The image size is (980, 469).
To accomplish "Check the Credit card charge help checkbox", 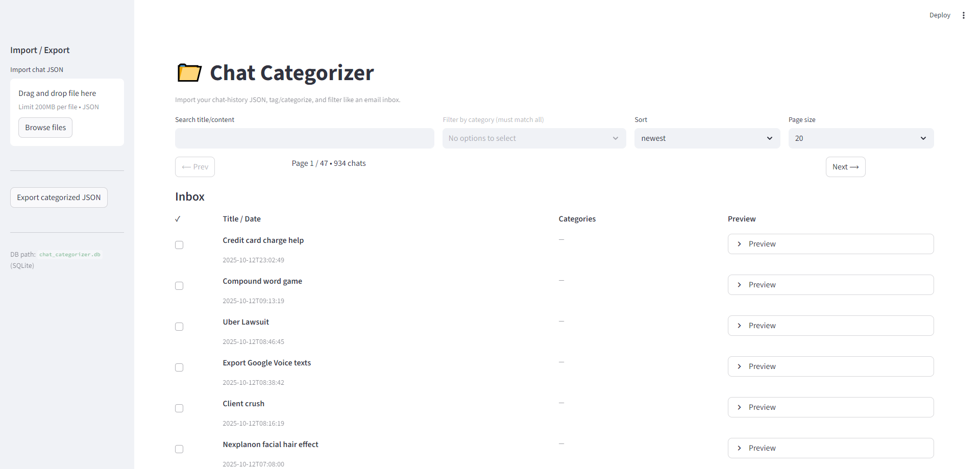I will click(179, 245).
